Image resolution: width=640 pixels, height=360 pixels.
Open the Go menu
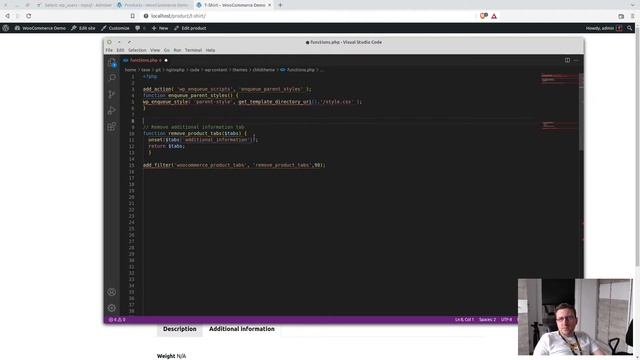pos(167,50)
